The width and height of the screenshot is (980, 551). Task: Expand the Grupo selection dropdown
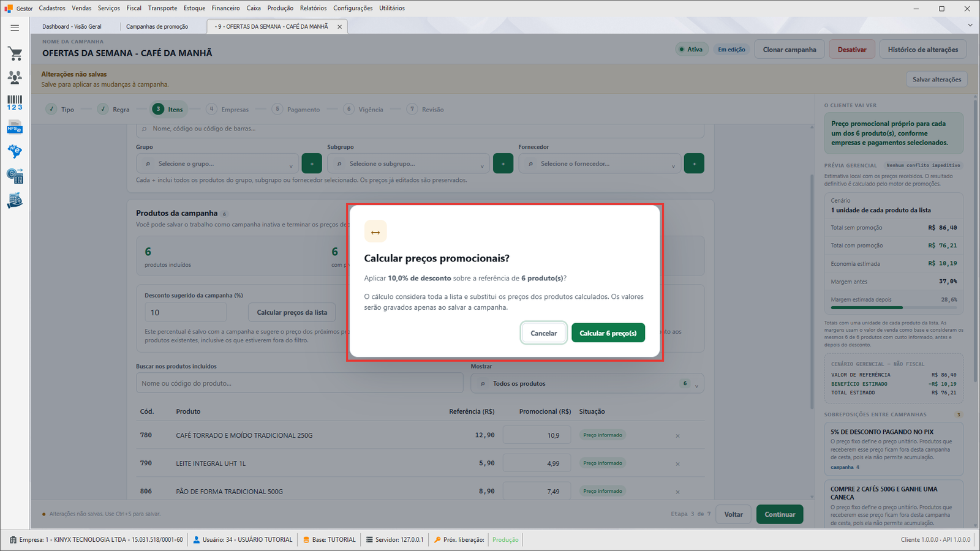[217, 163]
